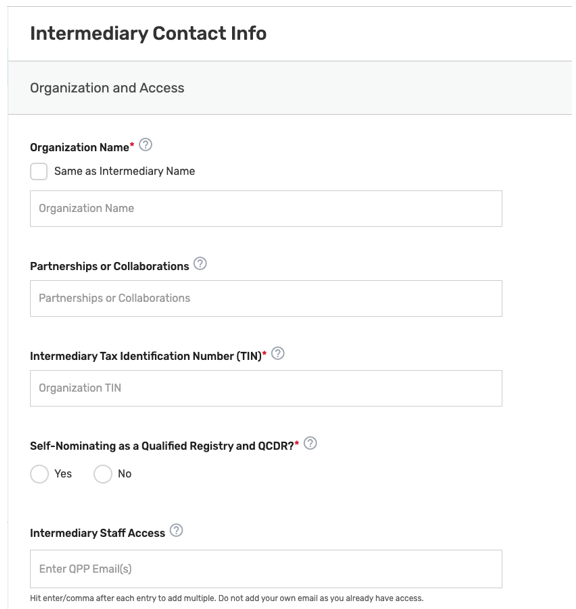Select No for Qualified Registry and QCDR
The height and width of the screenshot is (609, 576).
103,474
